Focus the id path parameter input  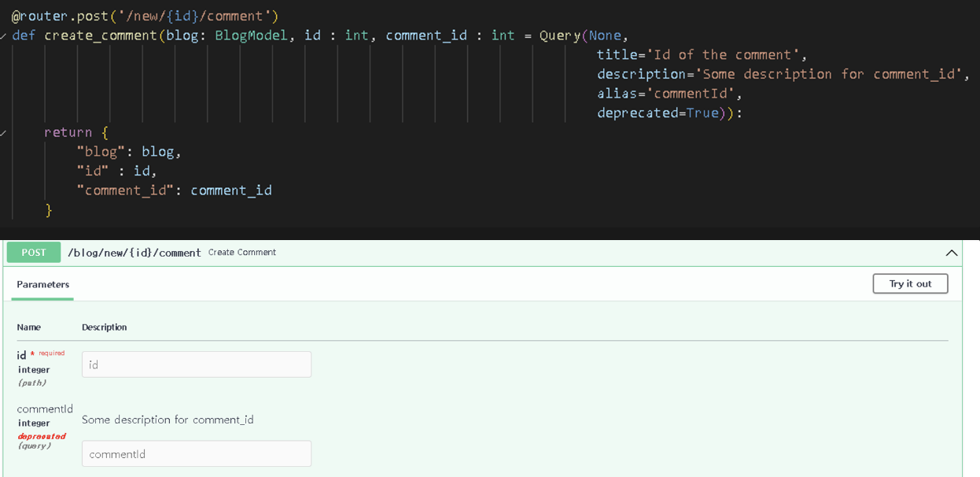[197, 364]
